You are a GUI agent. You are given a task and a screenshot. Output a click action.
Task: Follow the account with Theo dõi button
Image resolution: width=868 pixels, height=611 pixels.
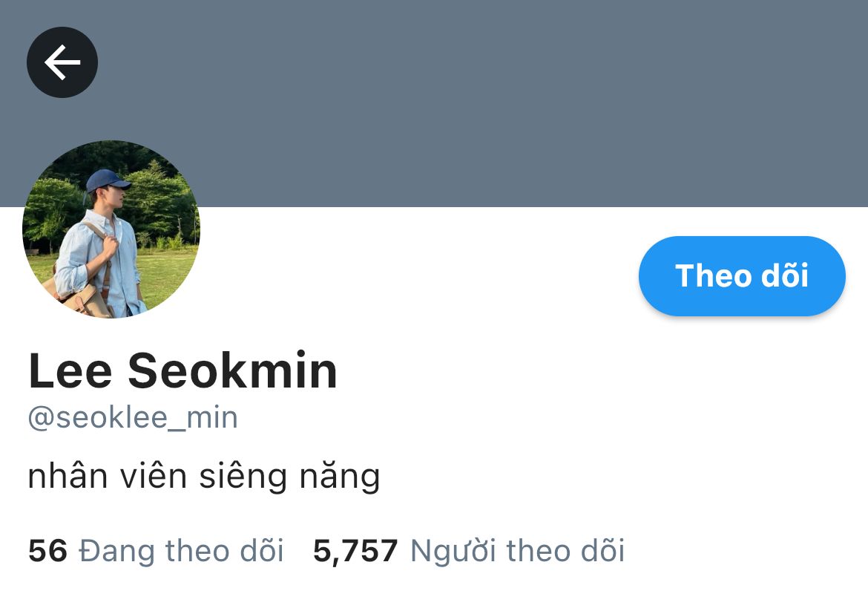click(742, 276)
